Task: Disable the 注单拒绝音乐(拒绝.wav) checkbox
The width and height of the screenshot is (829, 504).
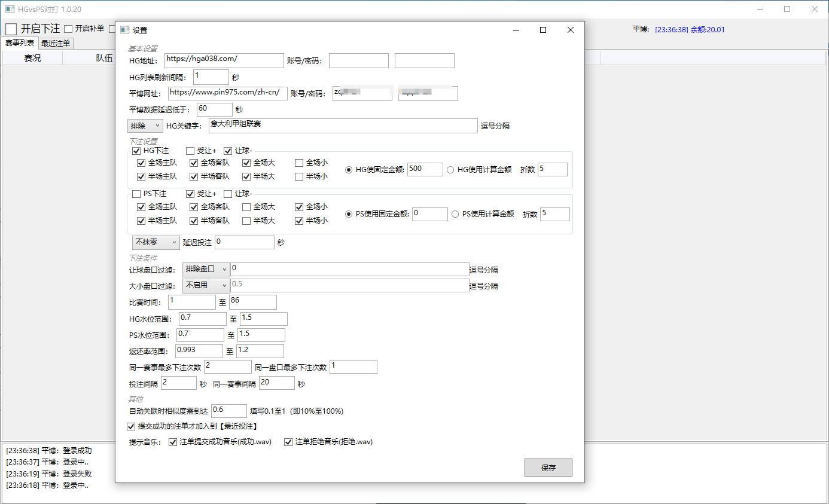Action: tap(288, 442)
